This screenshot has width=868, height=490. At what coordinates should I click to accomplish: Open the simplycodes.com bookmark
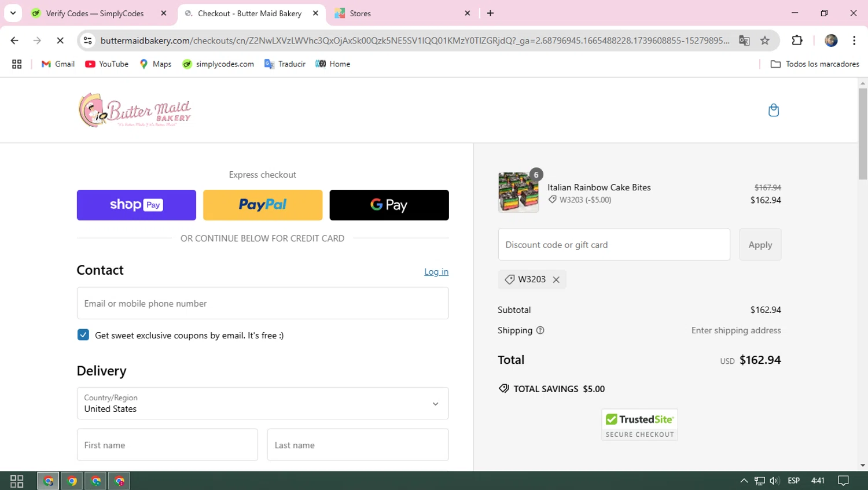[218, 64]
